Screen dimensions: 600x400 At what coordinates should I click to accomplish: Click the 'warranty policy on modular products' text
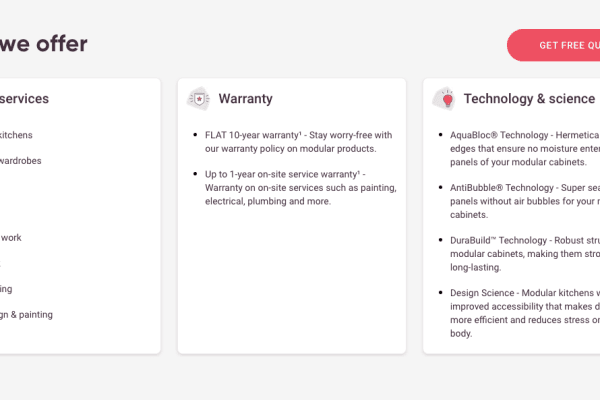point(284,148)
